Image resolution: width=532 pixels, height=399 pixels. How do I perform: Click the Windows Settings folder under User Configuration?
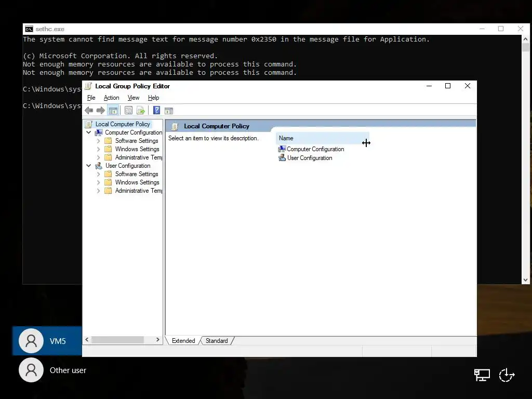(137, 182)
